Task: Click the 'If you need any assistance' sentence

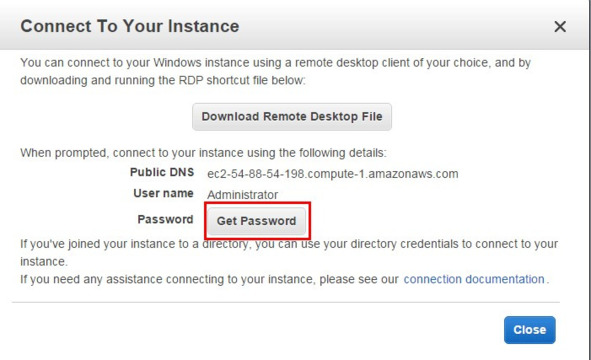Action: click(285, 279)
